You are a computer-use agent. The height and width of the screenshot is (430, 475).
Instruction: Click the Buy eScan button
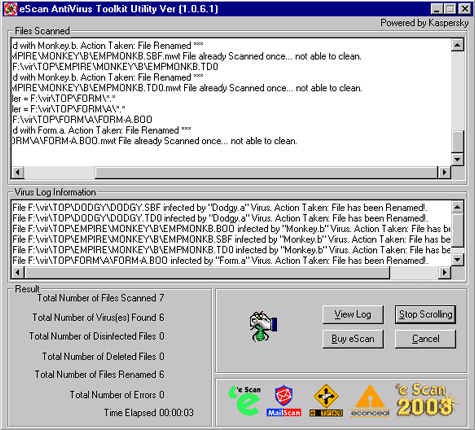coord(353,339)
